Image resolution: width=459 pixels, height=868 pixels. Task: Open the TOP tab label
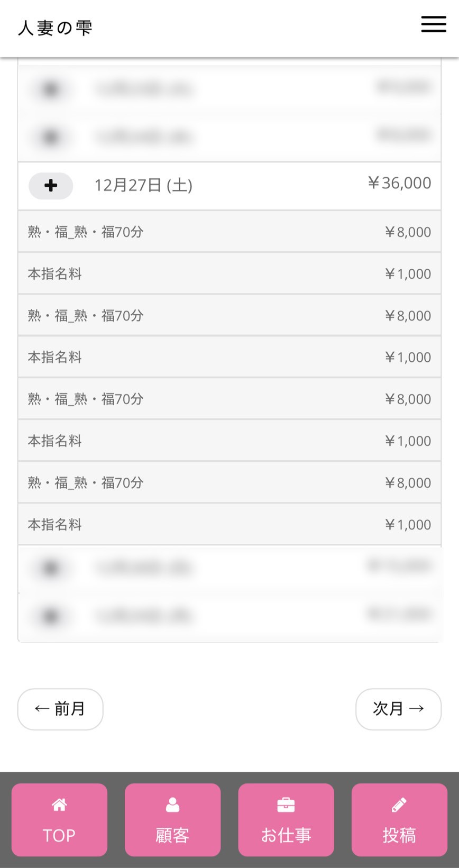[x=59, y=835]
